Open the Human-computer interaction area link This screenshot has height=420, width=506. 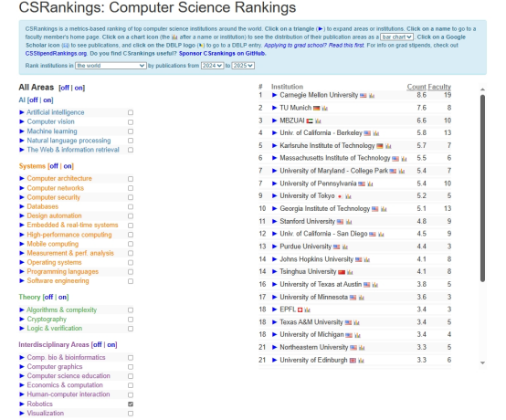click(69, 394)
